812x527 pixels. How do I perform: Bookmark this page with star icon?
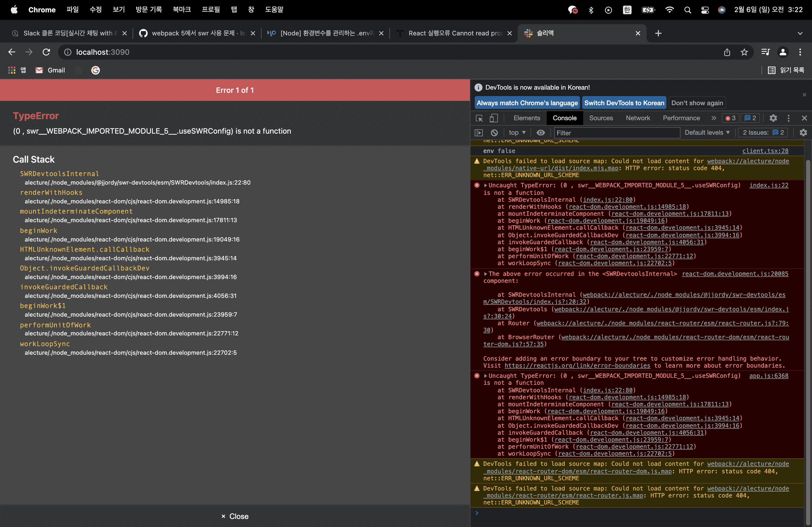pos(744,52)
